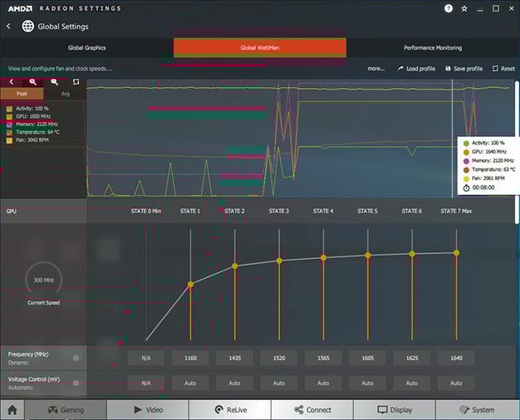
Task: Collapse graph legend with left chevron
Action: [x=12, y=82]
